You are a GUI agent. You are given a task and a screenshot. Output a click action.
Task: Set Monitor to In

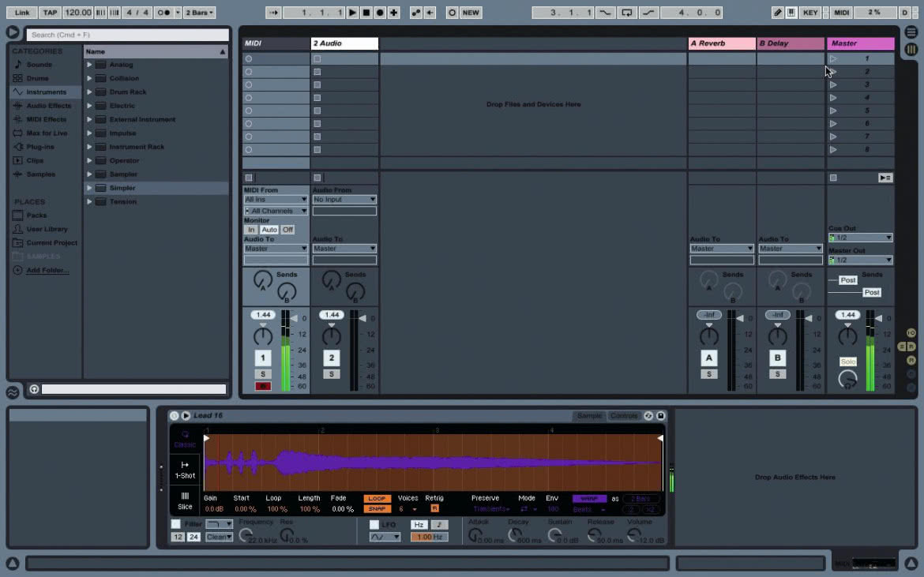[x=251, y=230]
